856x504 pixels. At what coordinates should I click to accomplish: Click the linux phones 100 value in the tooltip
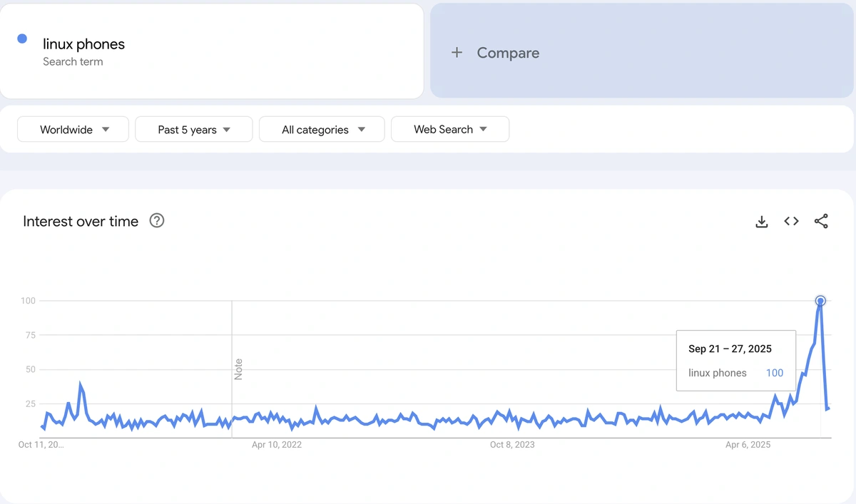(775, 372)
